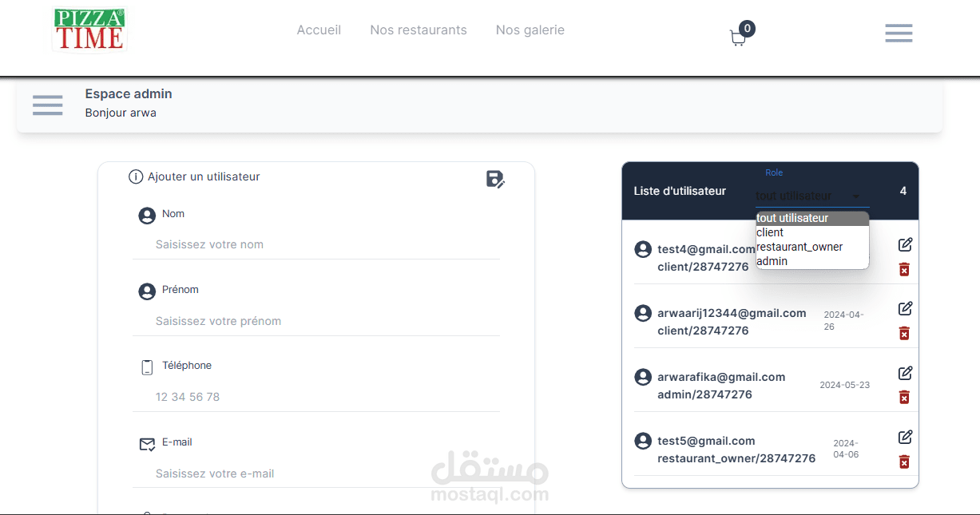This screenshot has height=515, width=980.
Task: Open the Role dropdown in user list
Action: coord(812,196)
